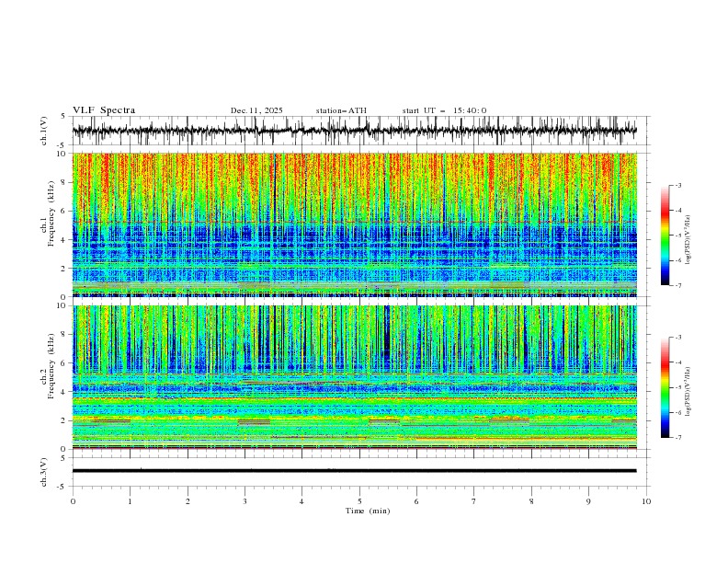This screenshot has height=563, width=728.
Task: Click the "VLF Spectra" plot title
Action: [104, 110]
